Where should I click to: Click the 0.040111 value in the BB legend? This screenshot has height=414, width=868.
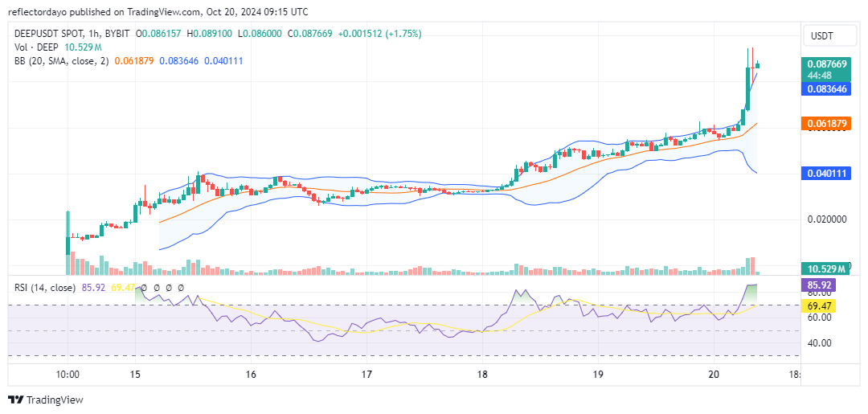click(x=223, y=61)
